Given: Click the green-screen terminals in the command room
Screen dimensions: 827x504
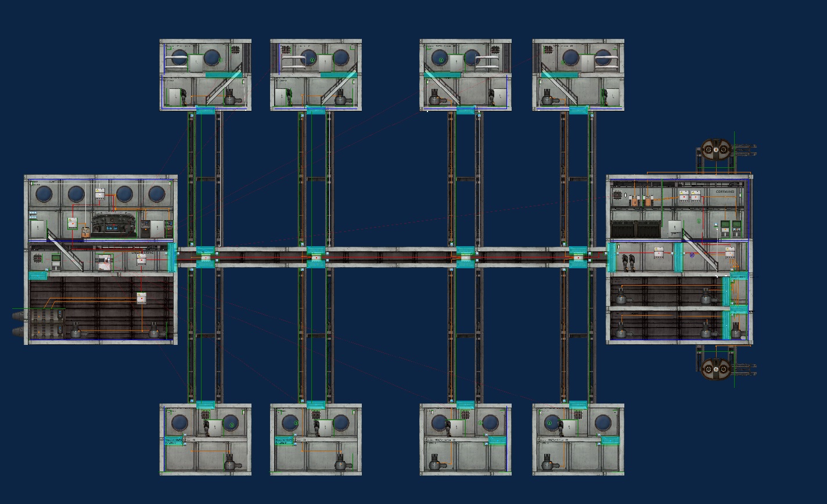Looking at the screenshot, I should pos(731,228).
